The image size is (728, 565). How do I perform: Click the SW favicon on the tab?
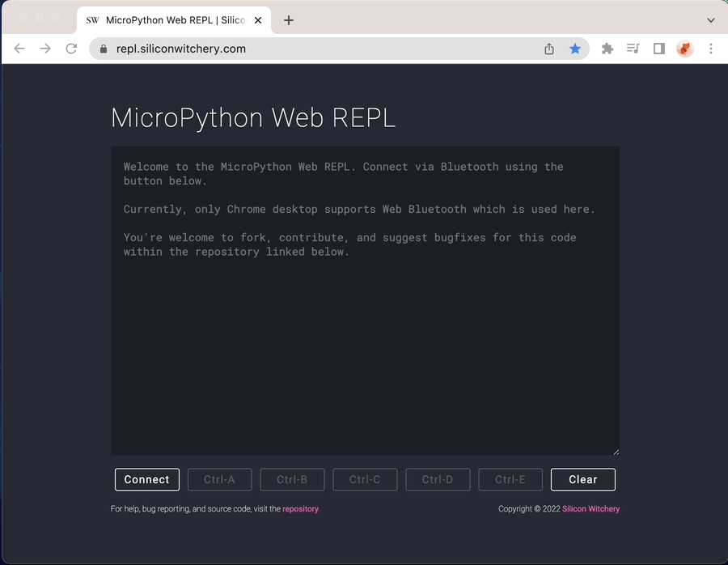[92, 20]
